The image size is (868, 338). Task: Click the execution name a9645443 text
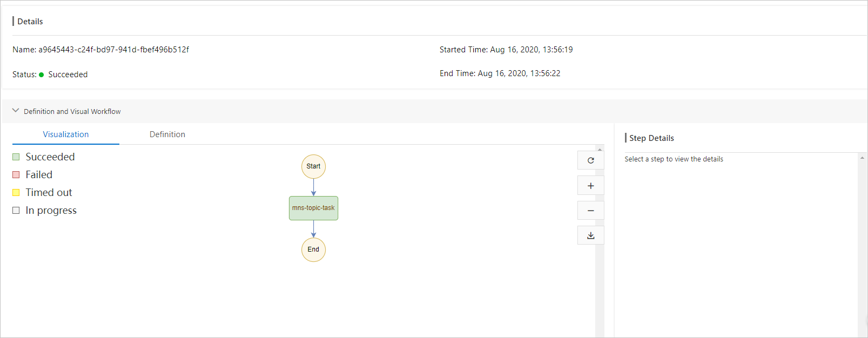[113, 50]
